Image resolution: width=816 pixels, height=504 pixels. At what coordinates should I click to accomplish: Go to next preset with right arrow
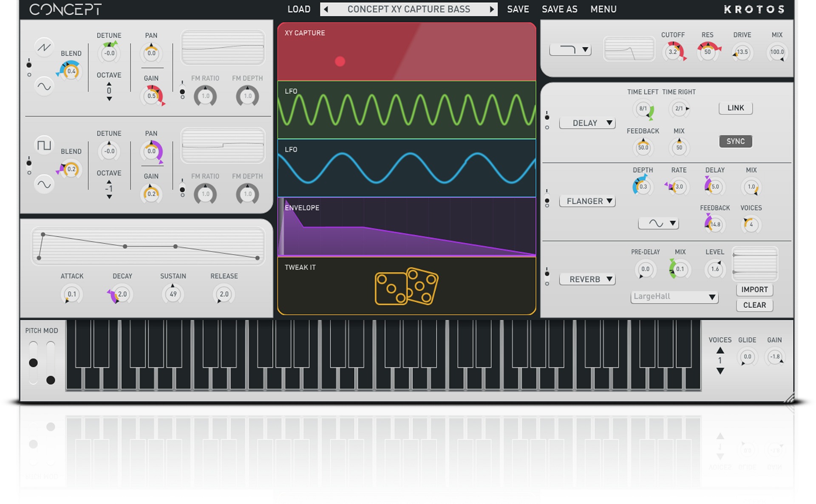pyautogui.click(x=492, y=9)
